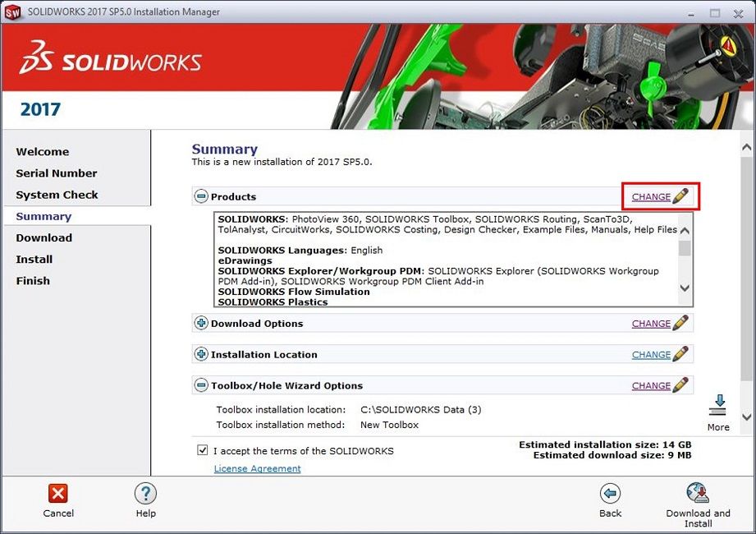The image size is (756, 534).
Task: Go to the System Check step
Action: [x=57, y=195]
